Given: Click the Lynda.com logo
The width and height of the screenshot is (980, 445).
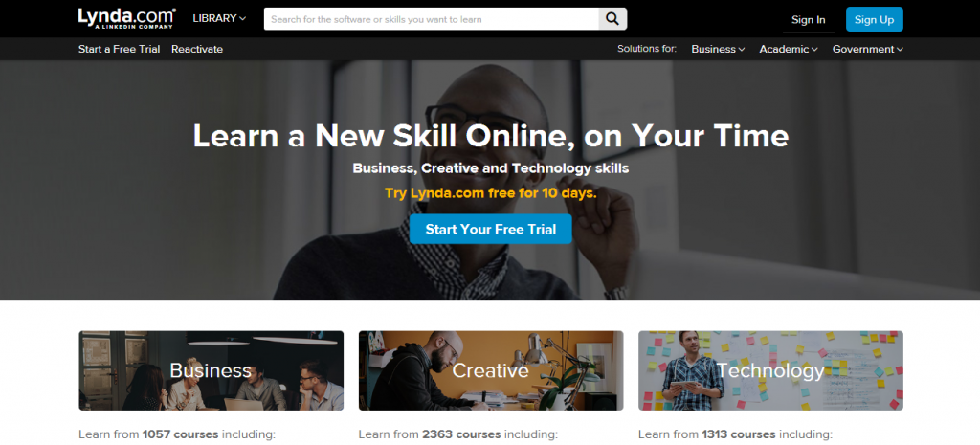Looking at the screenshot, I should [x=127, y=18].
